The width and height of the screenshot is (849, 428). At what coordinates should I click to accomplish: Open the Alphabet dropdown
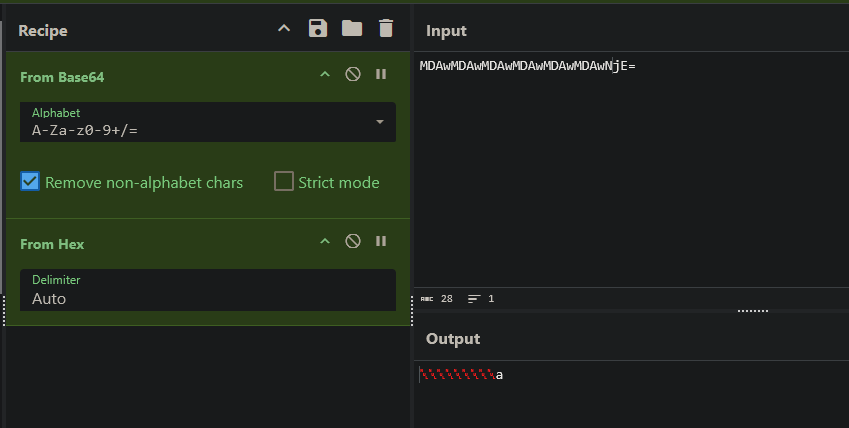(208, 122)
